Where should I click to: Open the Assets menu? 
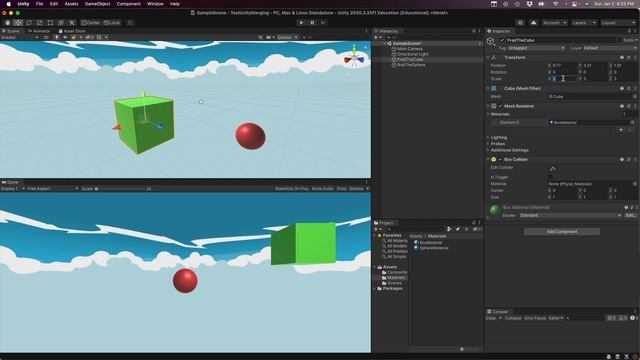click(71, 4)
